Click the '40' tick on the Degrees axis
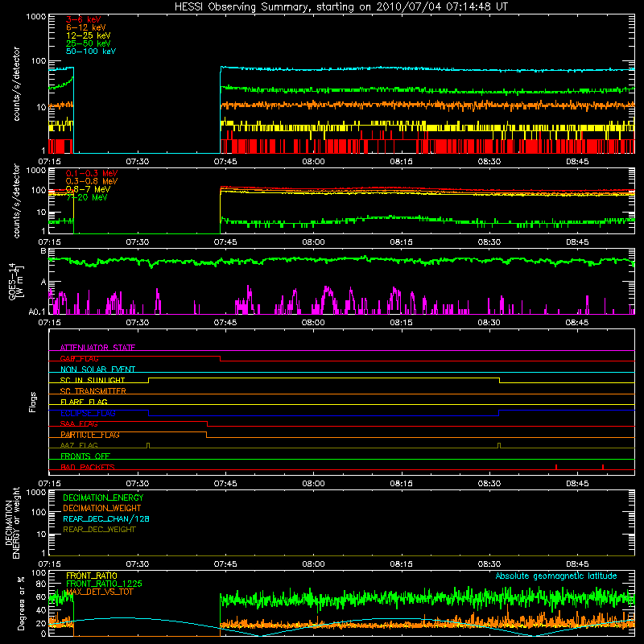The width and height of the screenshot is (644, 644). [41, 610]
